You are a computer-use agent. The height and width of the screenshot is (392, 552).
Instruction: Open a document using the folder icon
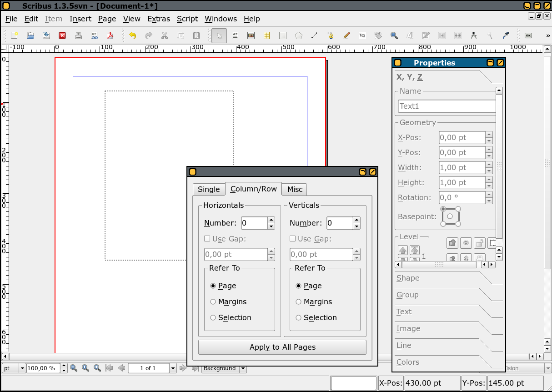[30, 35]
